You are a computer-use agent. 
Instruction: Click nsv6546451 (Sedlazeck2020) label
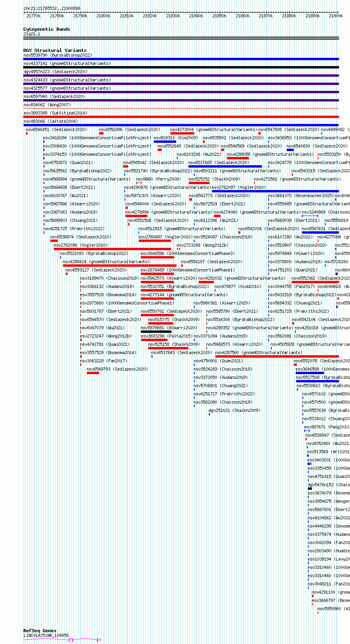point(57,130)
